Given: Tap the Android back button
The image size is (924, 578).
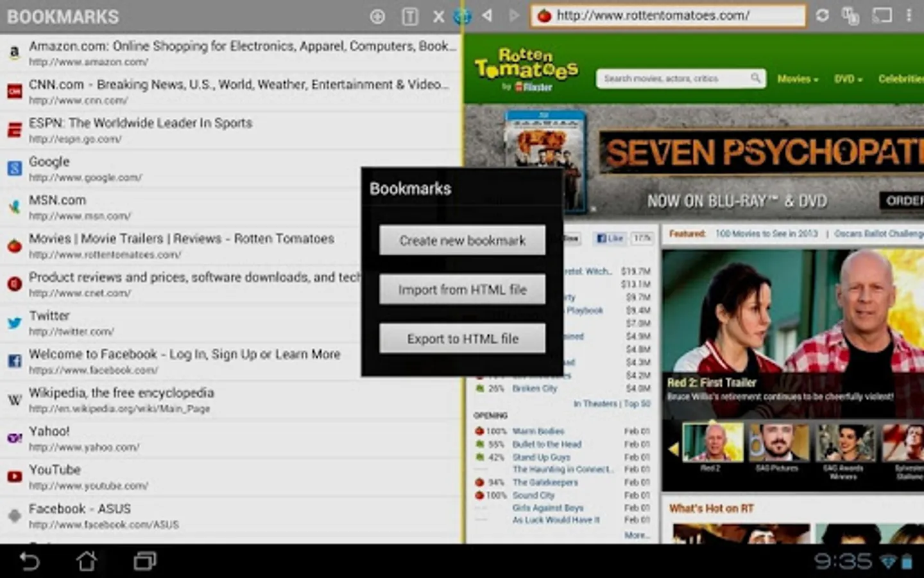Looking at the screenshot, I should tap(30, 561).
